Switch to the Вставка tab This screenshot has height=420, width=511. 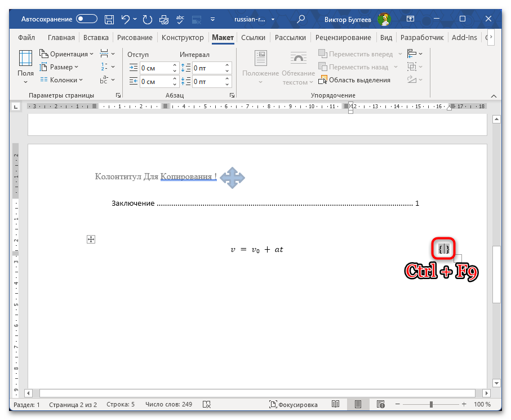(x=96, y=38)
